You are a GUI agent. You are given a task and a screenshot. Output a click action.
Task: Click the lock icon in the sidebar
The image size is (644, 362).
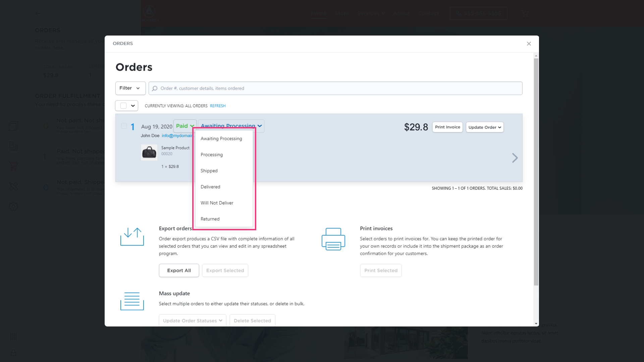[13, 353]
